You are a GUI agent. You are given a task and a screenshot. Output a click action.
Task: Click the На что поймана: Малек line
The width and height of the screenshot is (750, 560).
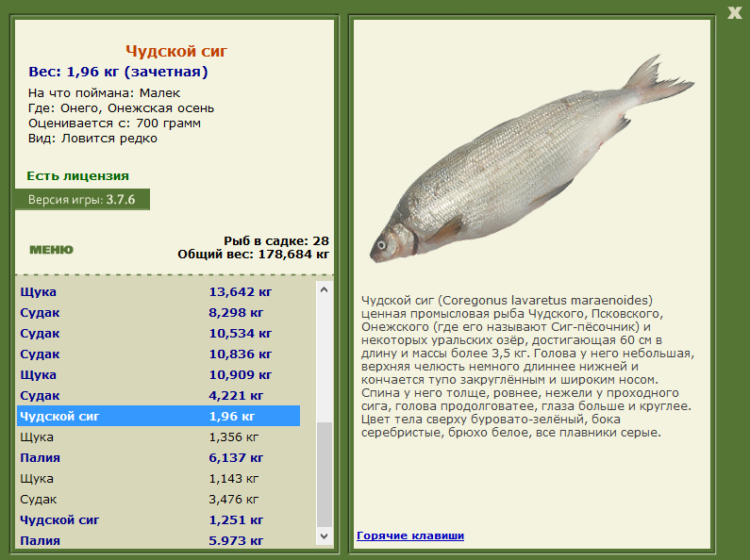coord(105,92)
